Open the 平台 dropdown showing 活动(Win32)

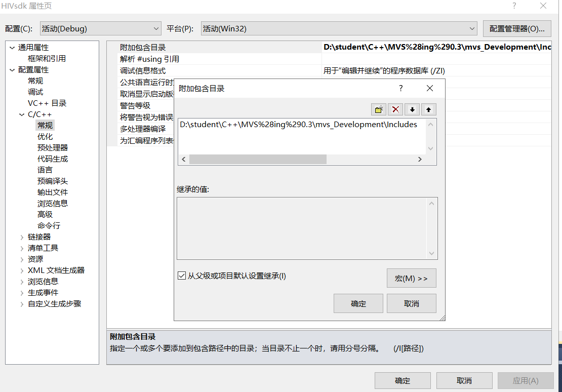[x=339, y=29]
